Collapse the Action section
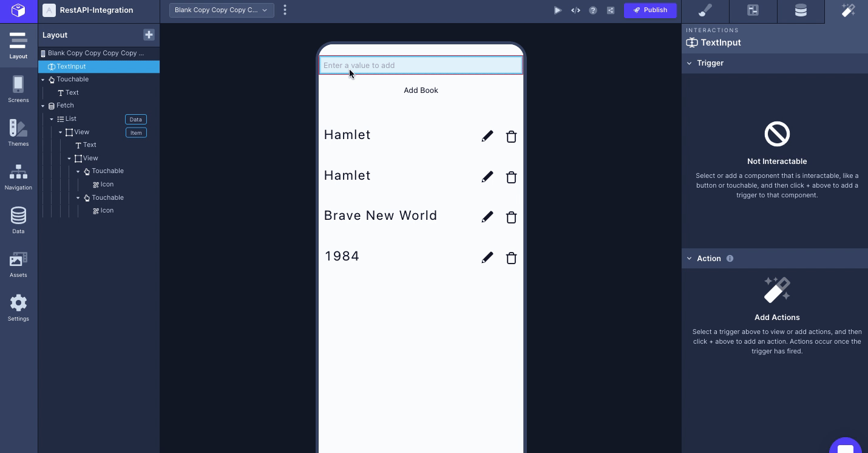 (x=689, y=259)
